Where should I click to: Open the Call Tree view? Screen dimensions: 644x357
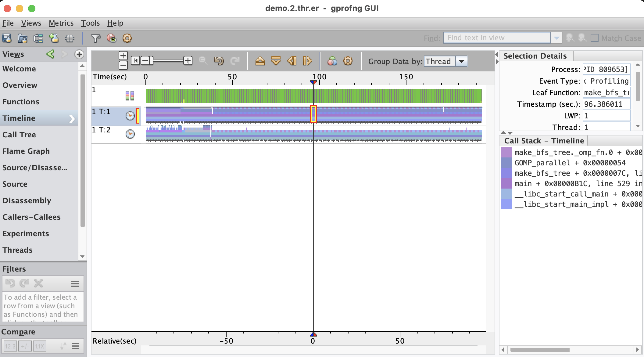coord(19,135)
